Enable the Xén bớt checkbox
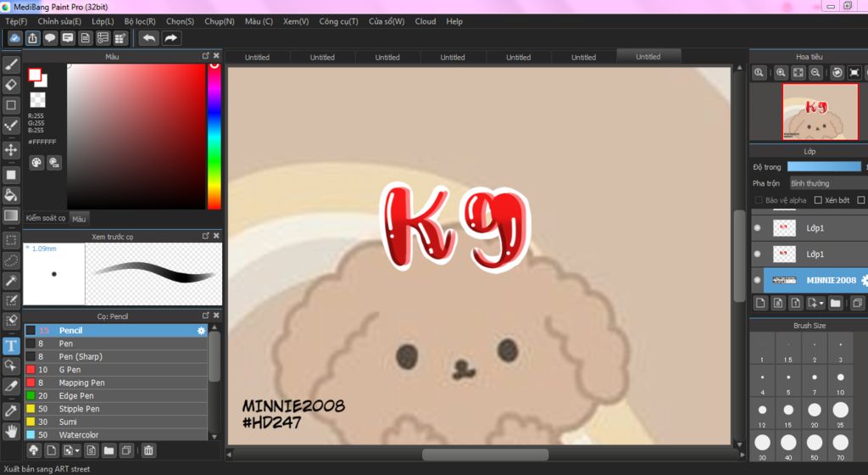The image size is (868, 475). tap(818, 200)
